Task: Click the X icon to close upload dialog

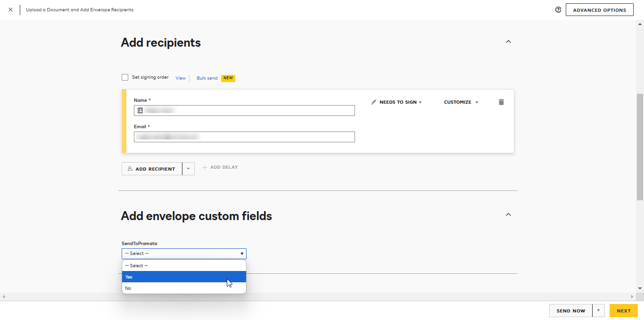Action: click(x=10, y=9)
